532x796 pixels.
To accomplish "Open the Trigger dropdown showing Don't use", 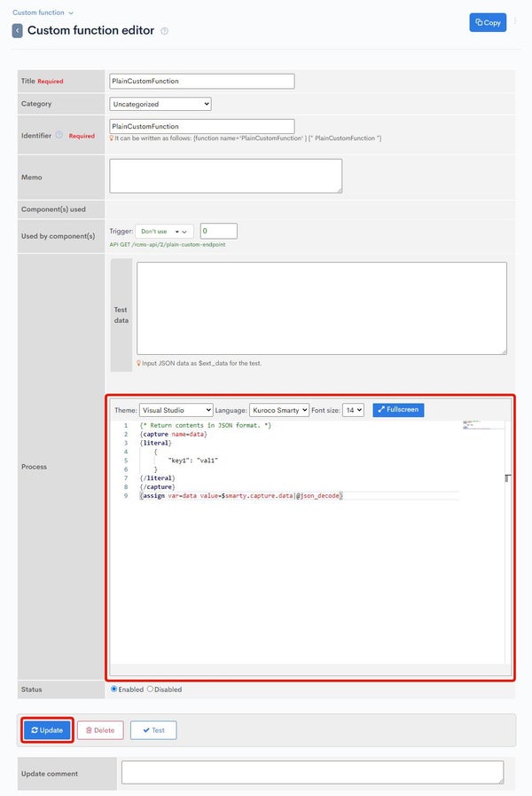I will [x=164, y=232].
